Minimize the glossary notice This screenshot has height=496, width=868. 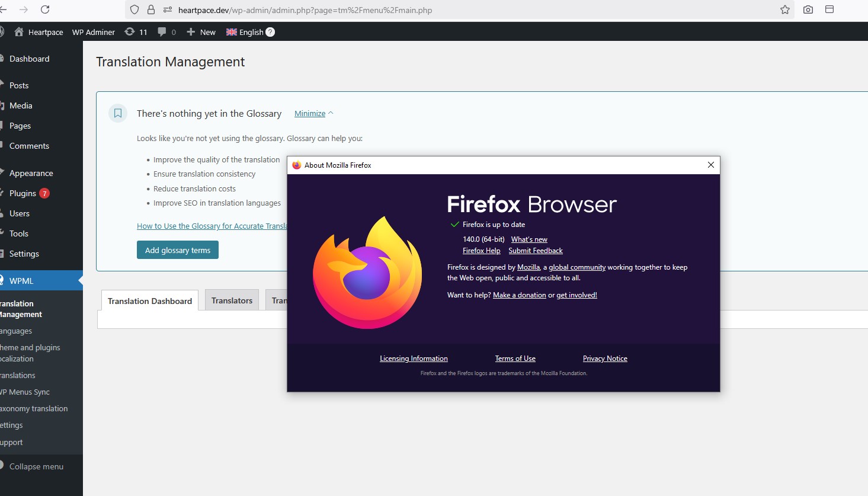click(310, 113)
